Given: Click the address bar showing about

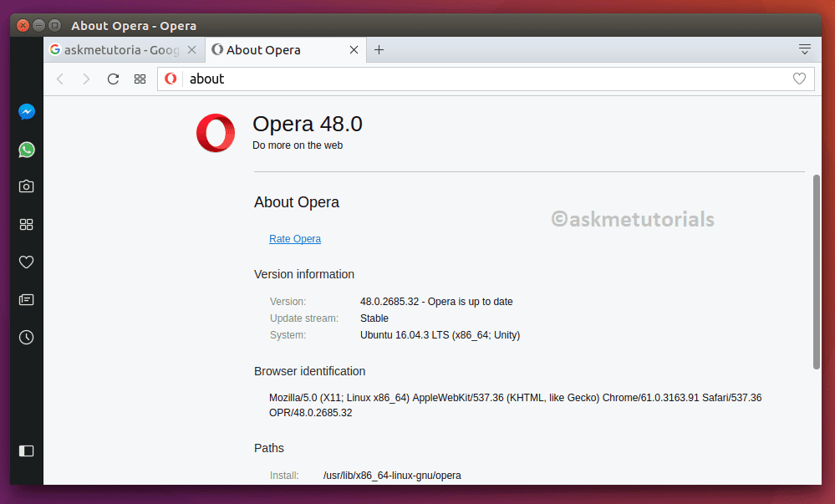Looking at the screenshot, I should tap(486, 79).
